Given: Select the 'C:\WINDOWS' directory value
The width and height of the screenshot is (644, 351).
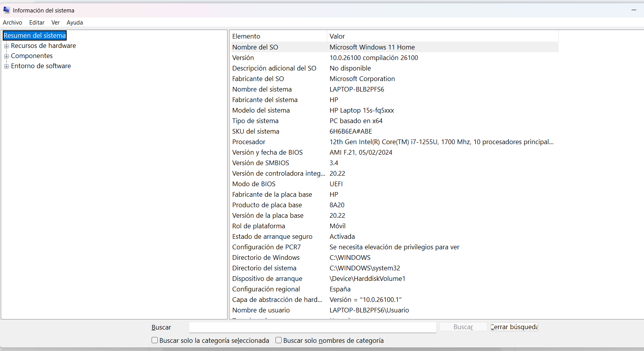Looking at the screenshot, I should click(350, 258).
